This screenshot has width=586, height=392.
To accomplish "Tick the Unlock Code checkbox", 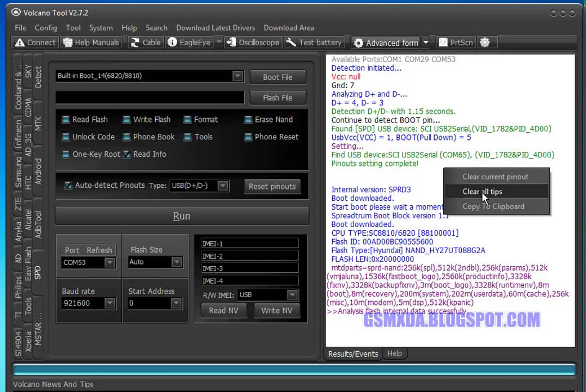I will 66,137.
